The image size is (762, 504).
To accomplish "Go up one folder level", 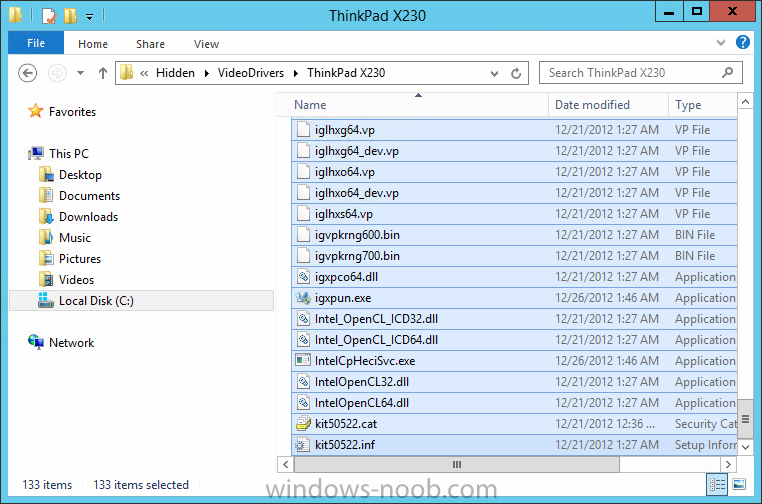I will [x=103, y=73].
